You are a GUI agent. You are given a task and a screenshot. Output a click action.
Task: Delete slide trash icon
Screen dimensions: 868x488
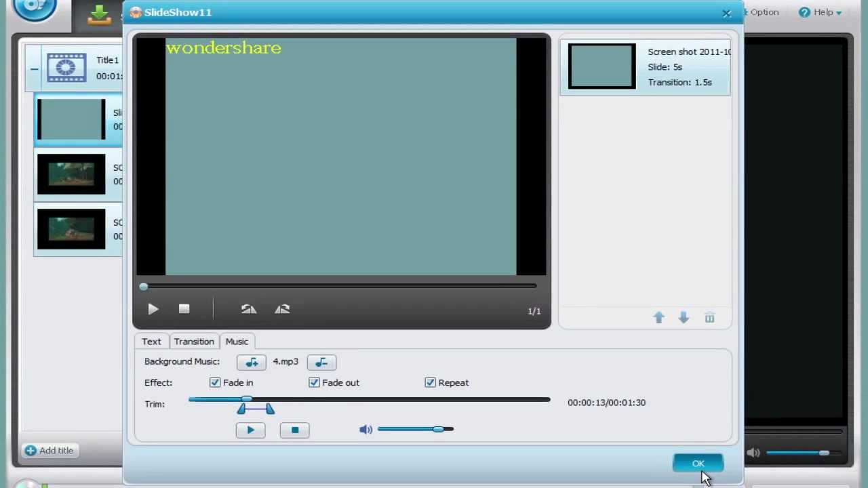point(709,317)
